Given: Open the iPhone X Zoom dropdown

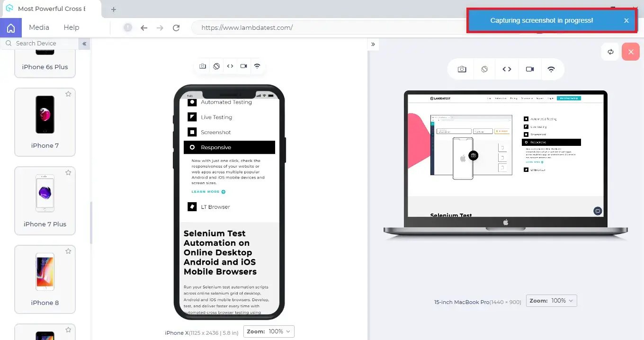Looking at the screenshot, I should [x=269, y=331].
